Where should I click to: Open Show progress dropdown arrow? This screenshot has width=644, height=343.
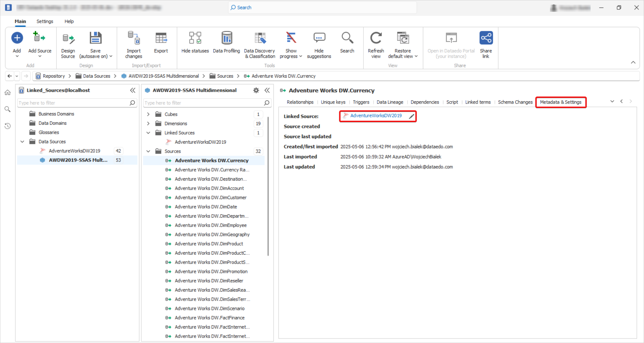click(301, 56)
